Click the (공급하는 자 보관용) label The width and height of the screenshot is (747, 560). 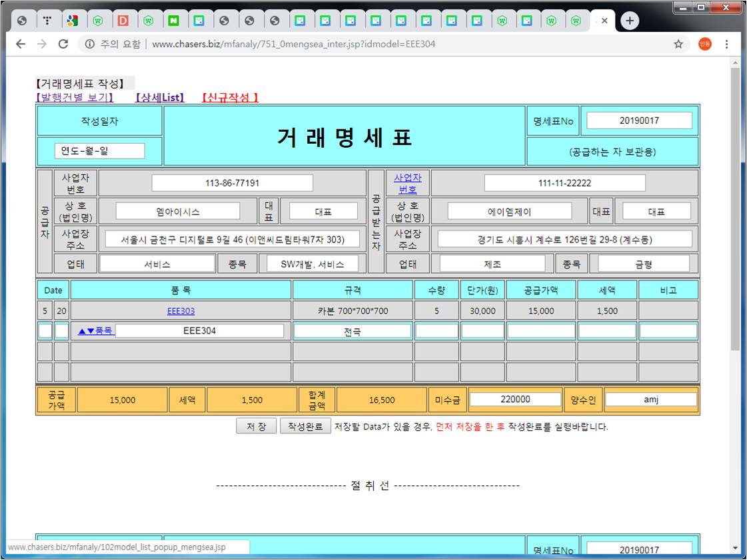click(x=612, y=152)
